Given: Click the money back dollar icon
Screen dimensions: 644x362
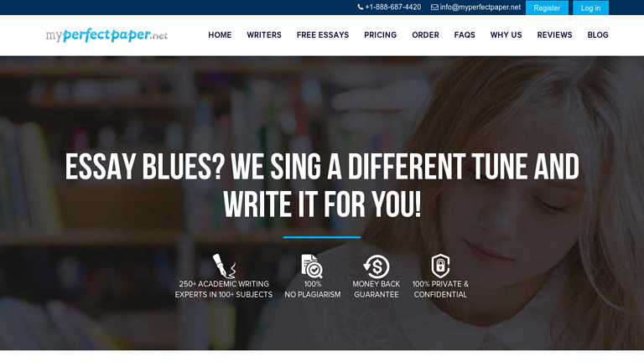Looking at the screenshot, I should click(377, 266).
